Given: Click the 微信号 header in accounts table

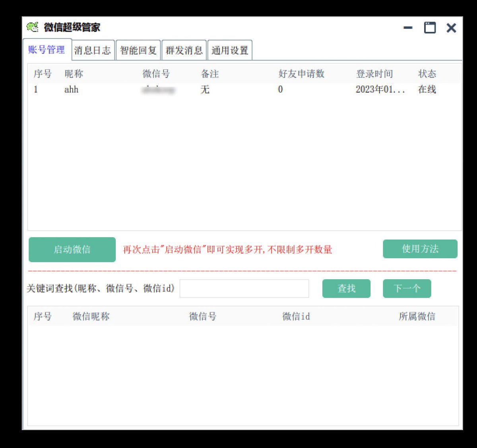Looking at the screenshot, I should pos(156,74).
